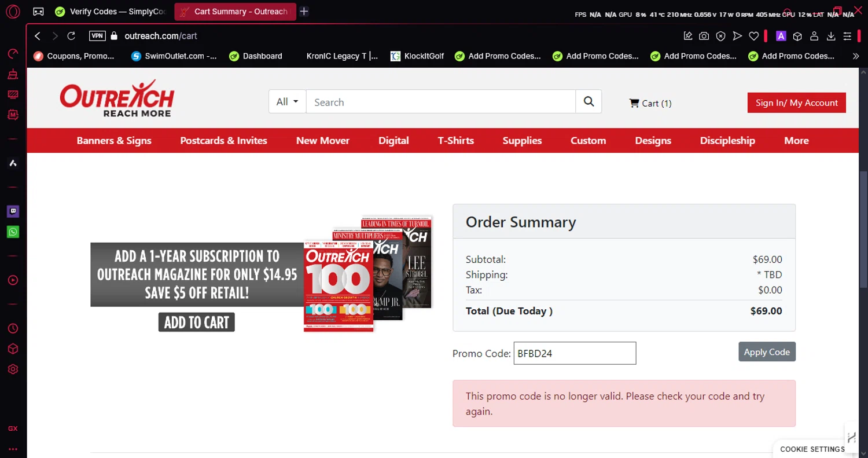Open the Banners & Signs menu

(x=114, y=141)
